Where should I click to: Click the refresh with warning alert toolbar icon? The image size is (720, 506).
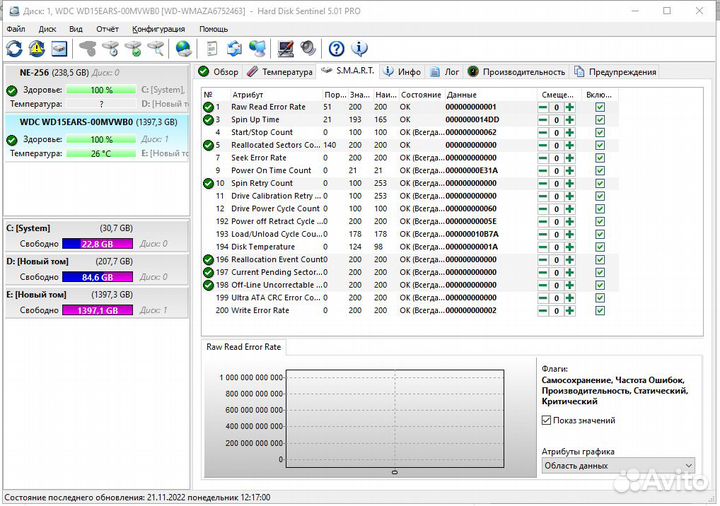coord(37,48)
